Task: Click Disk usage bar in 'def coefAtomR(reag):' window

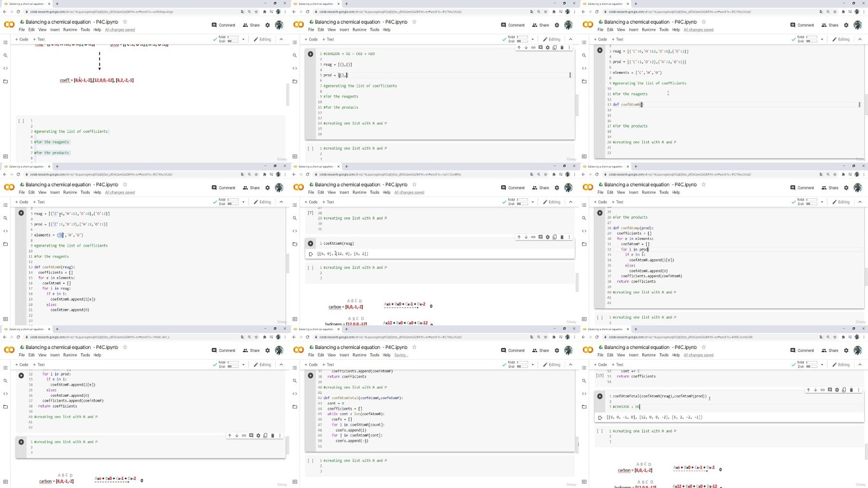Action: pyautogui.click(x=233, y=204)
